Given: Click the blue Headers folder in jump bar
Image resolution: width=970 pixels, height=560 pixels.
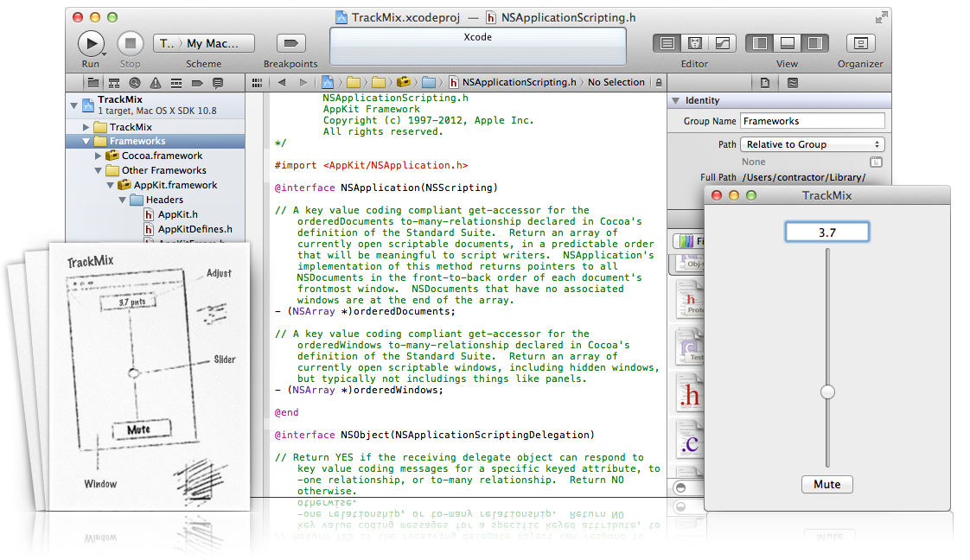Looking at the screenshot, I should 430,82.
